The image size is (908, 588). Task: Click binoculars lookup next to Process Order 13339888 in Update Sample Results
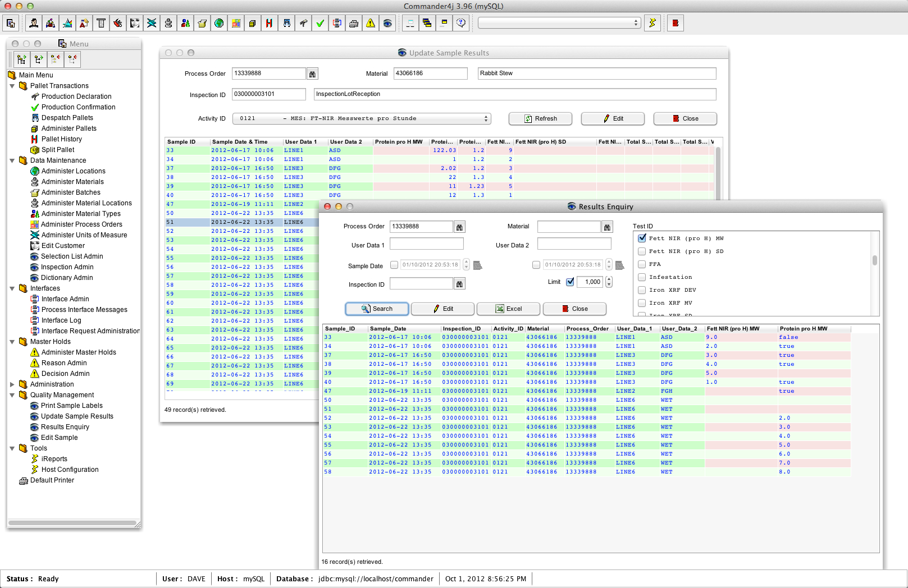(313, 73)
